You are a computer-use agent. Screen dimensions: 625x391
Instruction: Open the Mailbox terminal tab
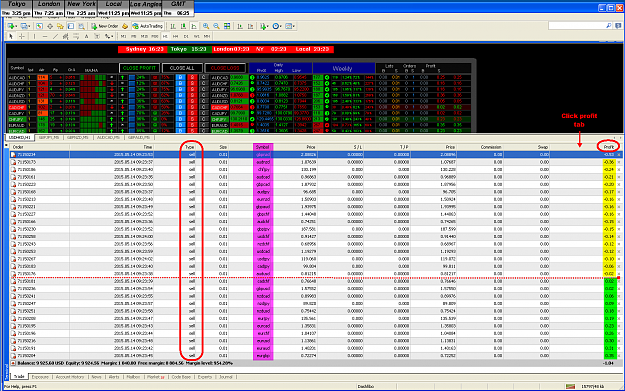(x=133, y=377)
